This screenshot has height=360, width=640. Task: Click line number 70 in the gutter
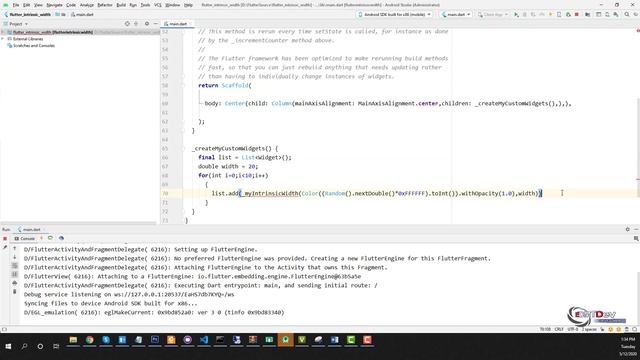(165, 193)
